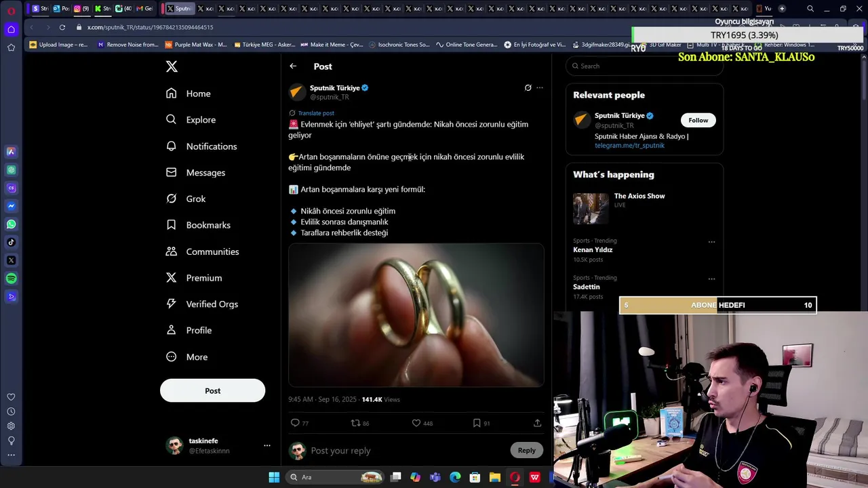The height and width of the screenshot is (488, 868).
Task: Like the post with 448 likes
Action: pos(416,423)
